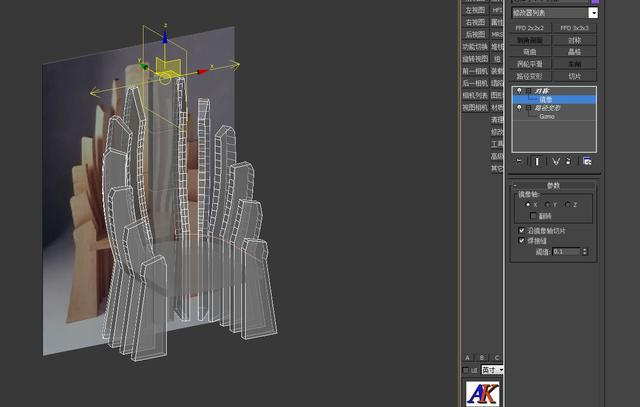Toggle lightbulb for 对称 modifier
Screen dimensions: 640x407
coord(519,91)
